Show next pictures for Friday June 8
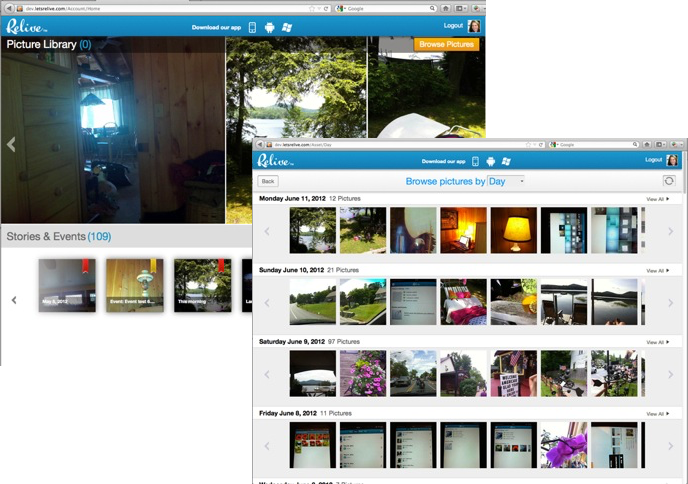Screen dimensions: 688x484 pos(670,446)
